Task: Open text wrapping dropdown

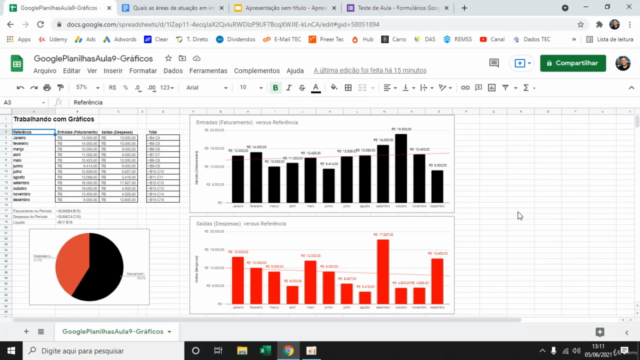Action: pos(427,88)
